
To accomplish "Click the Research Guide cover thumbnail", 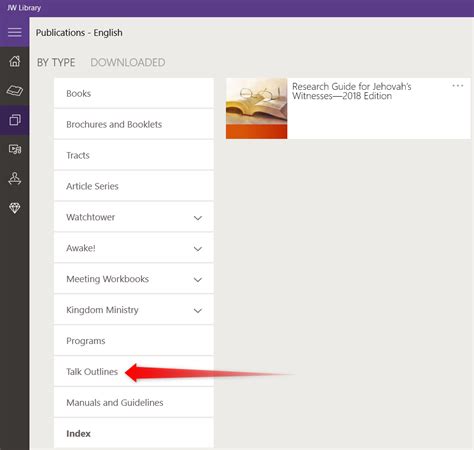I will tap(256, 108).
